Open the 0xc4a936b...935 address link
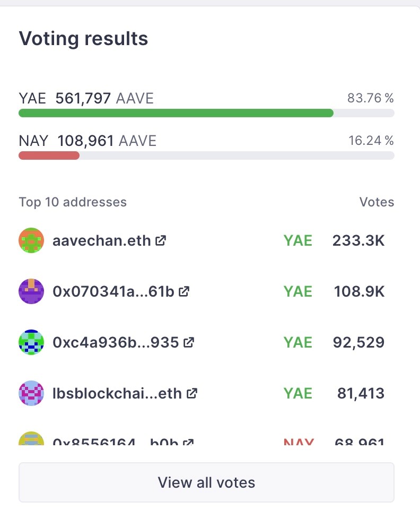 pyautogui.click(x=116, y=343)
